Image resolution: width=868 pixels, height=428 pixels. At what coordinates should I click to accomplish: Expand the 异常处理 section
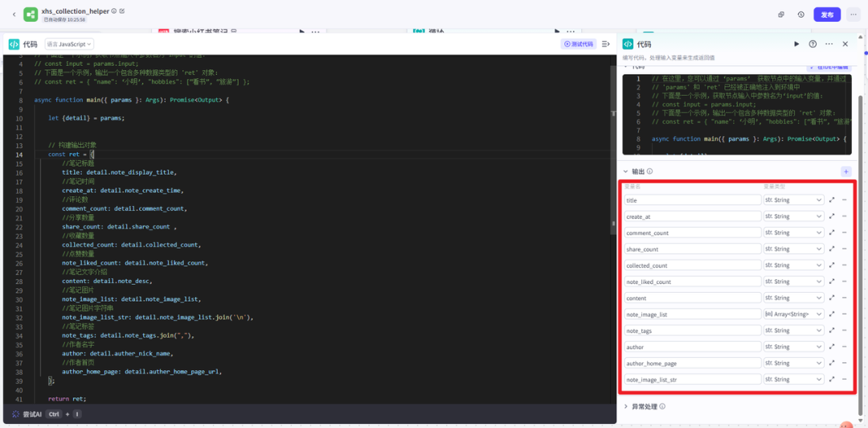[626, 407]
